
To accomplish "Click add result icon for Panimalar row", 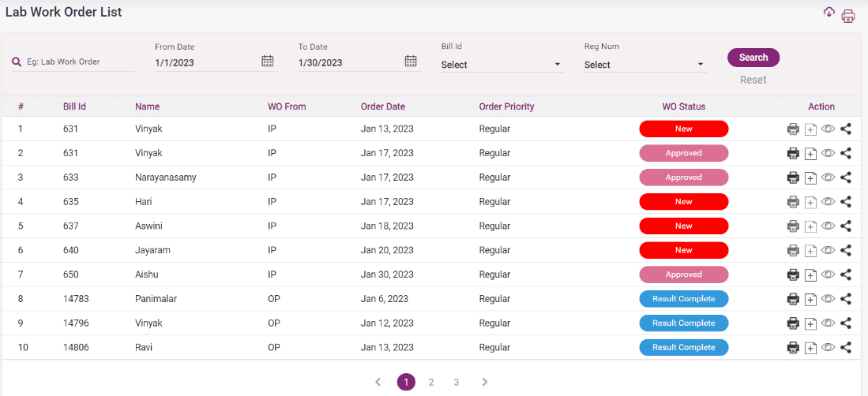I will pos(810,299).
